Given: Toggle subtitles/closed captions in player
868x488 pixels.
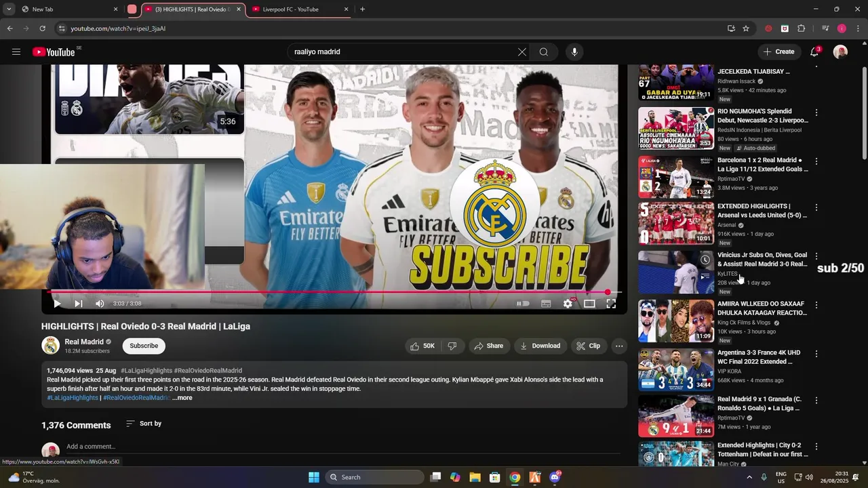Looking at the screenshot, I should pos(546,304).
